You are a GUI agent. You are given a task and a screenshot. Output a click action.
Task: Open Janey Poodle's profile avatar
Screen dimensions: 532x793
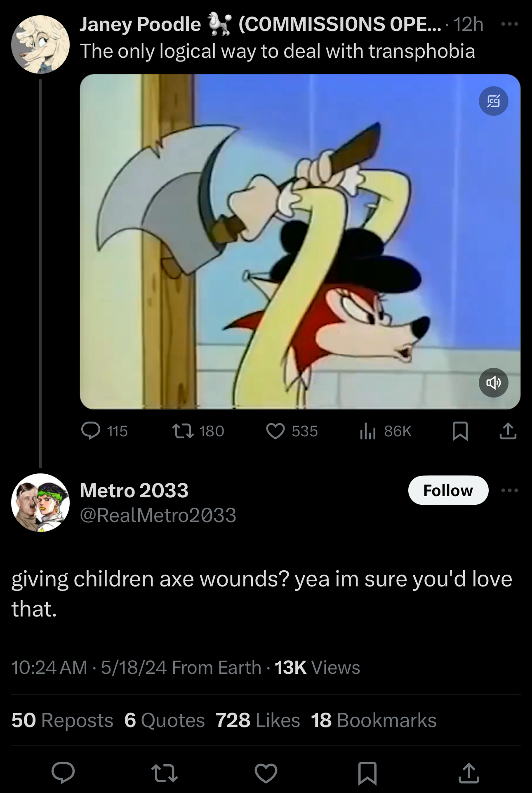pos(40,45)
